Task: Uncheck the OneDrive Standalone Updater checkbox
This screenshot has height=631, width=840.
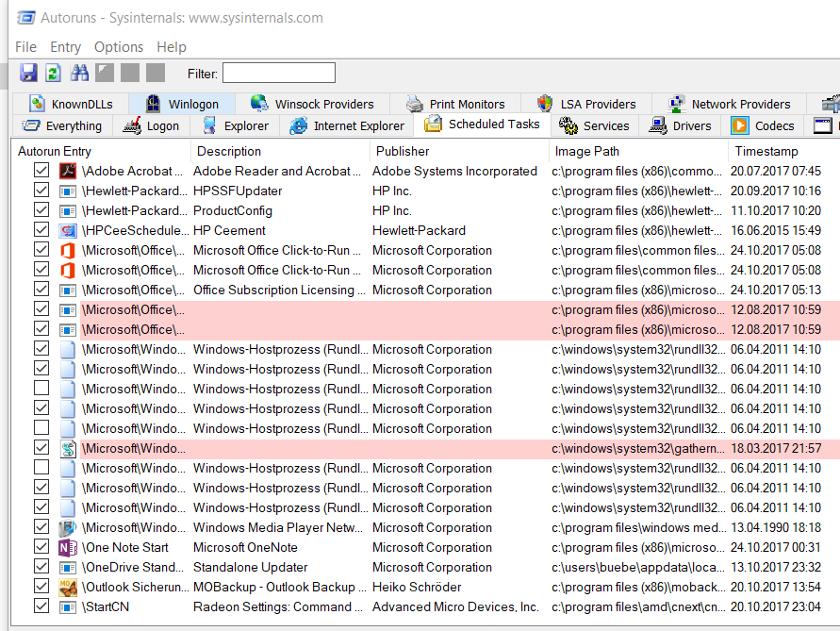Action: tap(41, 567)
